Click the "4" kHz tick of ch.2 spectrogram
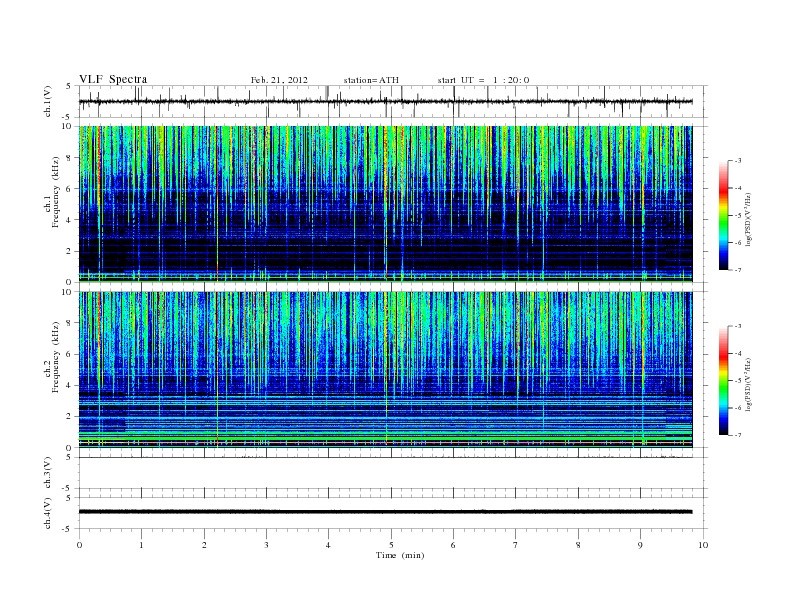 [70, 386]
